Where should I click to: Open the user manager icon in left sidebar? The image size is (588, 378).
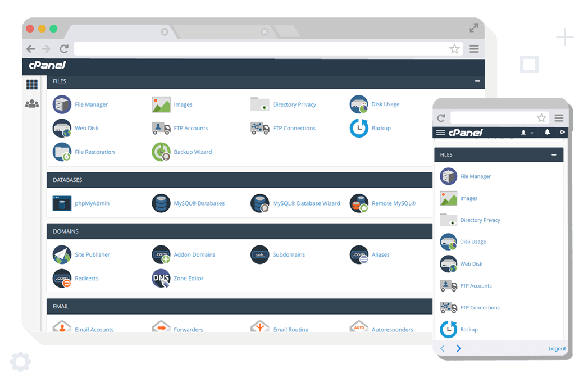[x=32, y=104]
